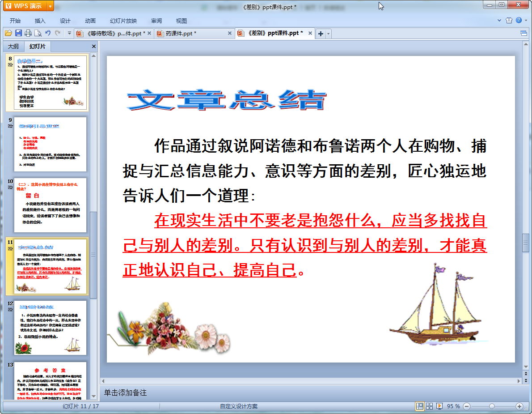
Task: Switch to Normal view in status bar
Action: pyautogui.click(x=419, y=406)
